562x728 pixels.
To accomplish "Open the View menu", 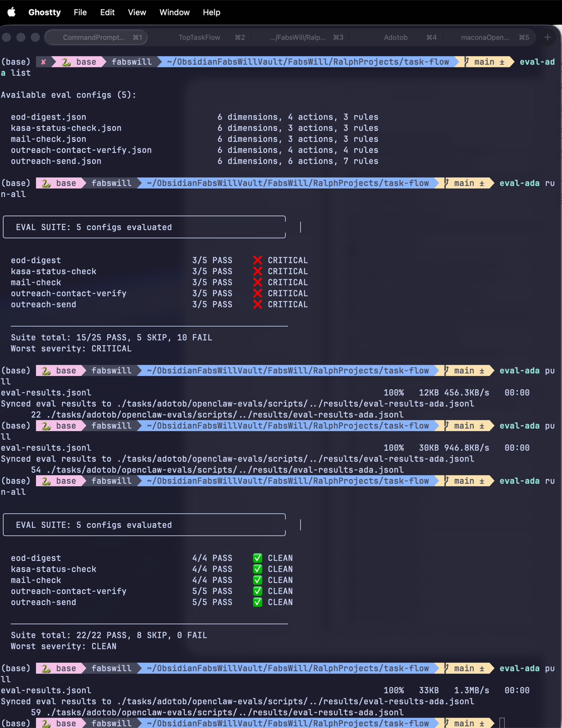I will pyautogui.click(x=136, y=12).
